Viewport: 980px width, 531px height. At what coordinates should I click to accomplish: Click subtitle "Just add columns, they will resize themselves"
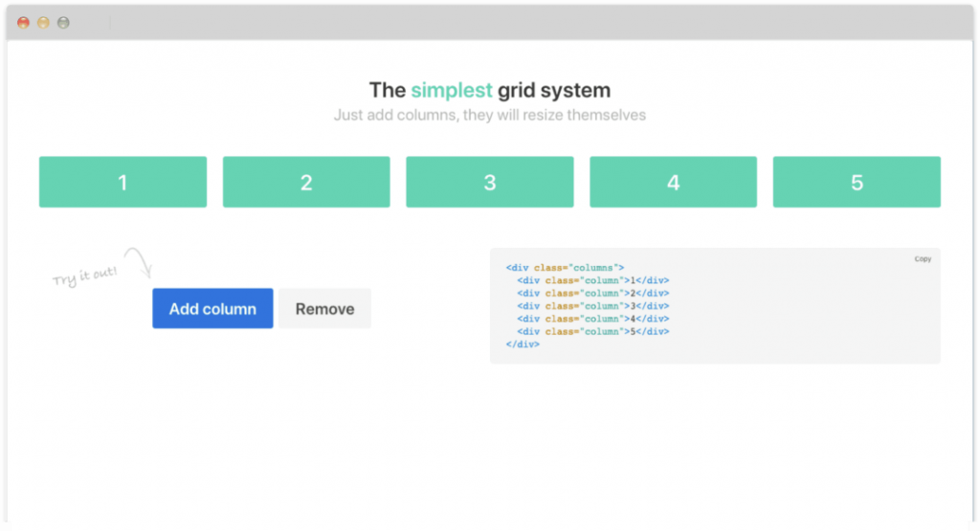tap(490, 115)
